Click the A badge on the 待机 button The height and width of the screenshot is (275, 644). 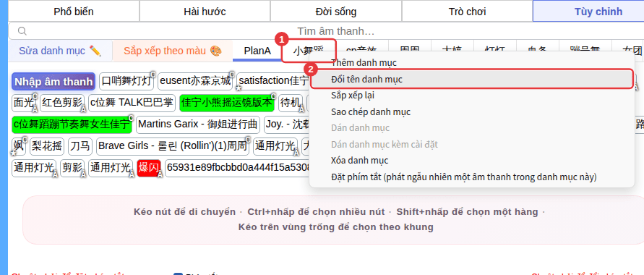pyautogui.click(x=302, y=109)
